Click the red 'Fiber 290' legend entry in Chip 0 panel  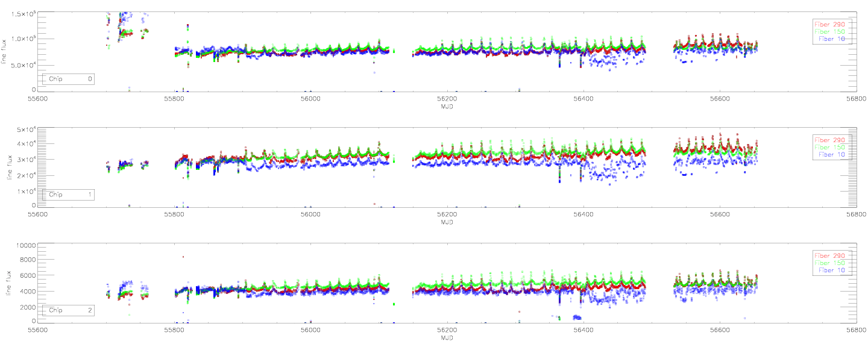click(x=829, y=23)
